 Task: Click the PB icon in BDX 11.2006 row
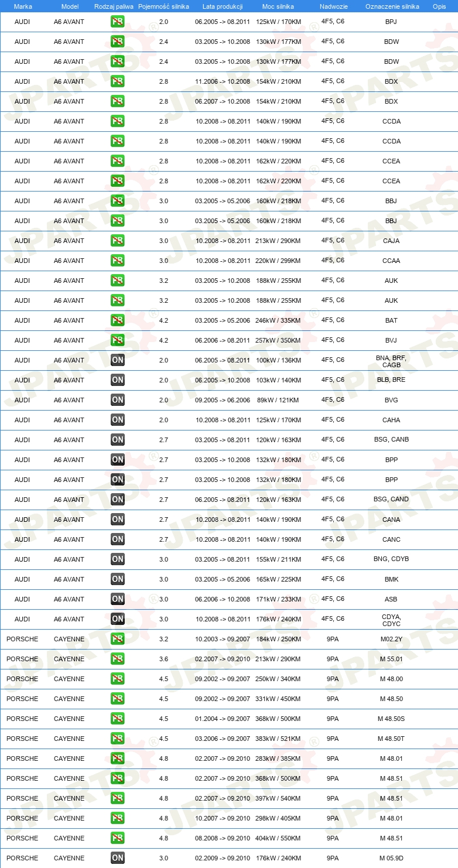point(118,81)
